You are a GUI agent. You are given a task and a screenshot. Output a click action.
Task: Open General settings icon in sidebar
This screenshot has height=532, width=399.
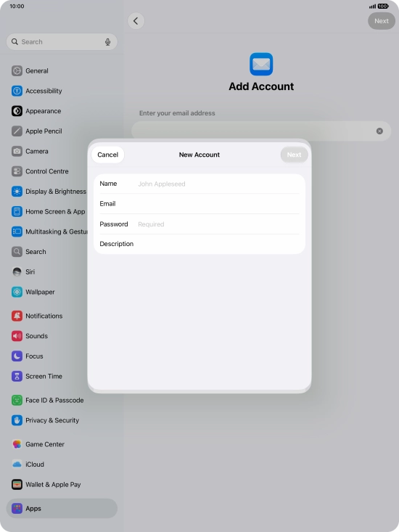pos(17,71)
